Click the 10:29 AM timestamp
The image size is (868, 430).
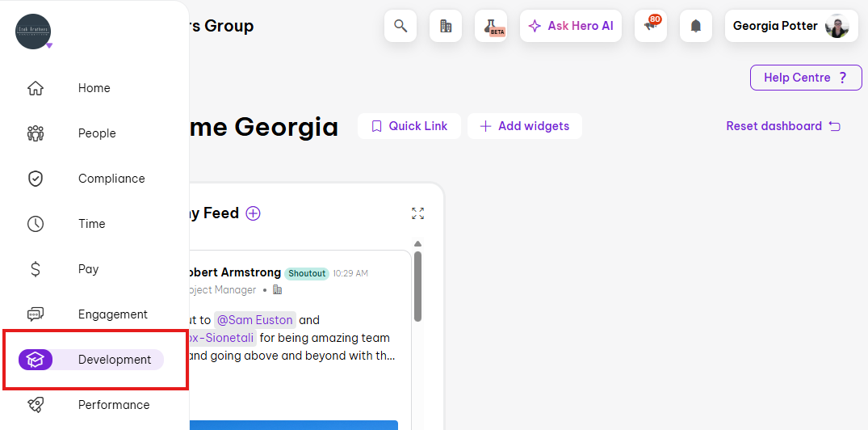[x=350, y=273]
